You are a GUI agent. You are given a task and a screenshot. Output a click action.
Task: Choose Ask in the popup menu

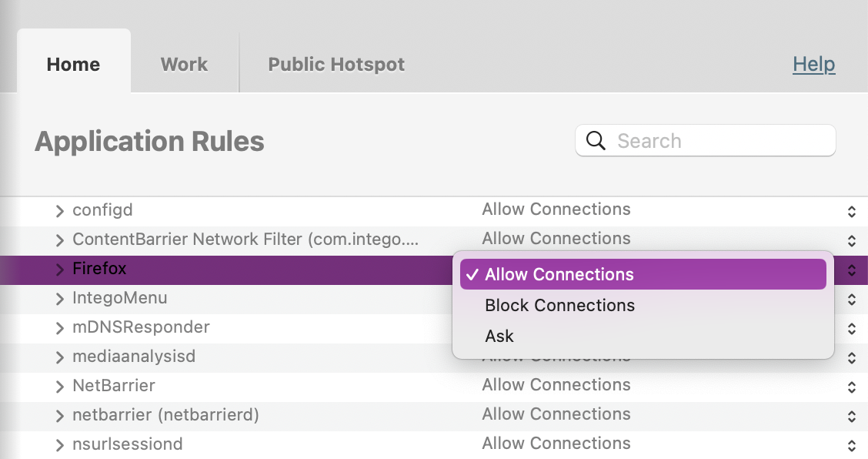(x=643, y=336)
